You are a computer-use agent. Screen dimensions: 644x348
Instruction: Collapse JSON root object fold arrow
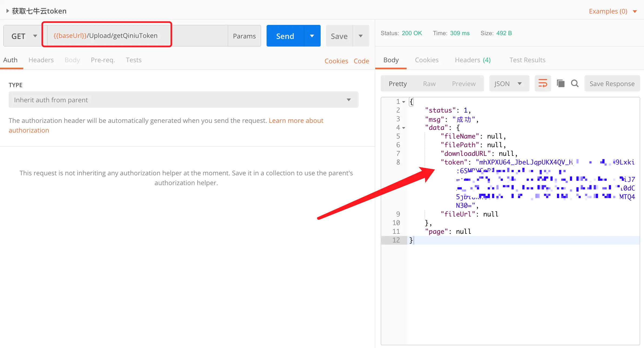(404, 102)
